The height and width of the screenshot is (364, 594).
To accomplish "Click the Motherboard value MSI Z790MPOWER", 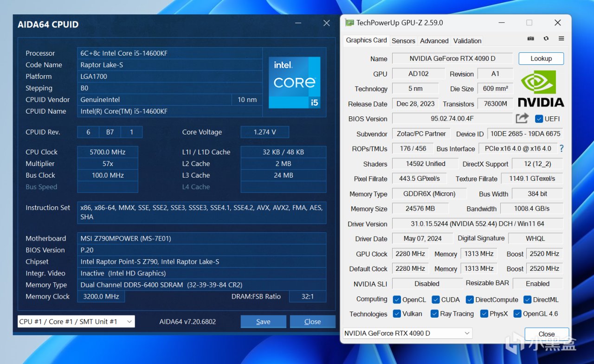I will (202, 238).
